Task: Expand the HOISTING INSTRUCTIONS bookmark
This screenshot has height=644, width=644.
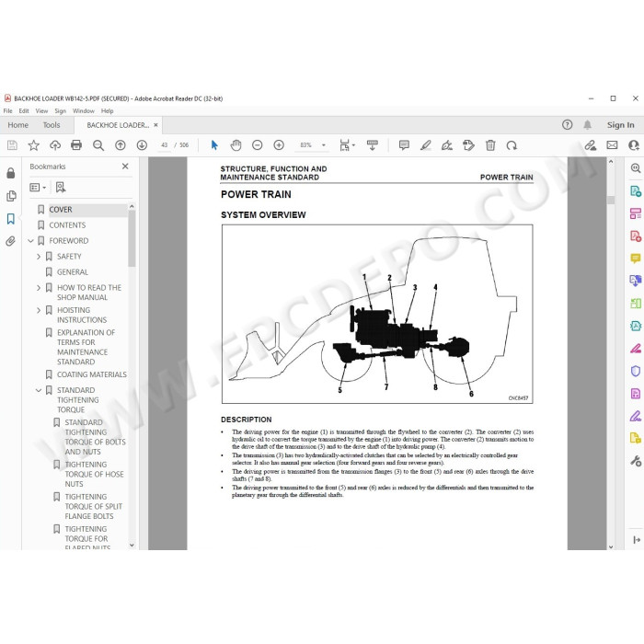Action: 39,310
